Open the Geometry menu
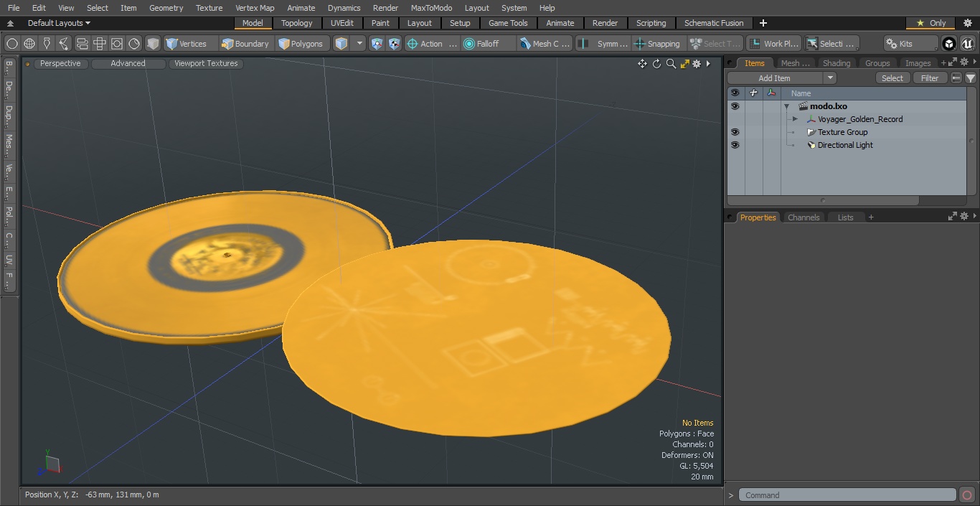 pos(166,8)
